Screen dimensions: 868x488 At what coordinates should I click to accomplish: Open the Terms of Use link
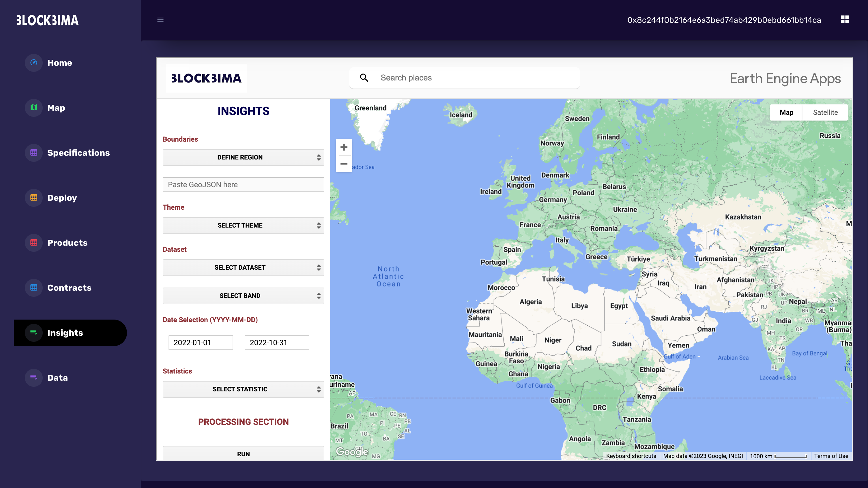831,456
